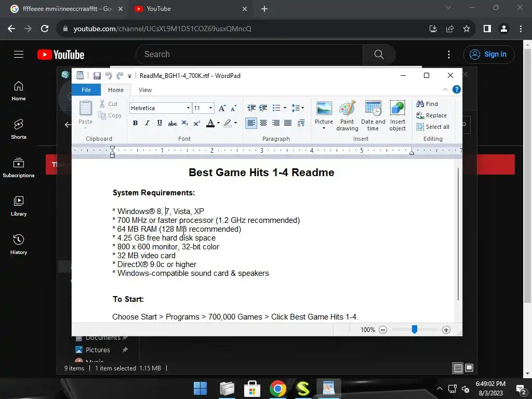Click Select all in Editing group
The image size is (532, 399).
click(433, 127)
